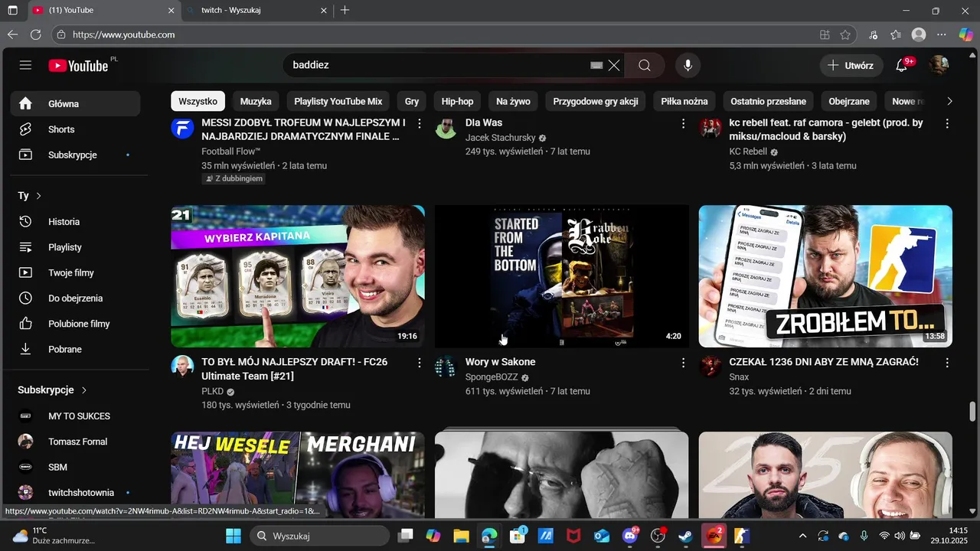Play the Wory w Sakone thumbnail
980x551 pixels.
pyautogui.click(x=562, y=276)
